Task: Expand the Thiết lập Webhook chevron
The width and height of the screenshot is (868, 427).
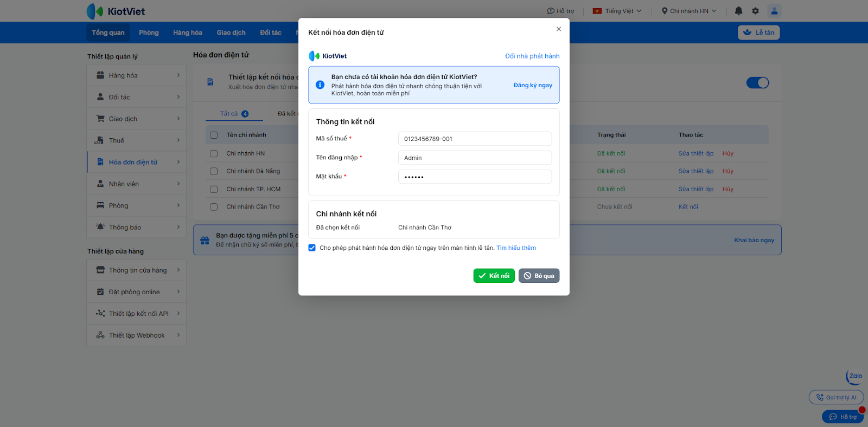Action: 178,335
